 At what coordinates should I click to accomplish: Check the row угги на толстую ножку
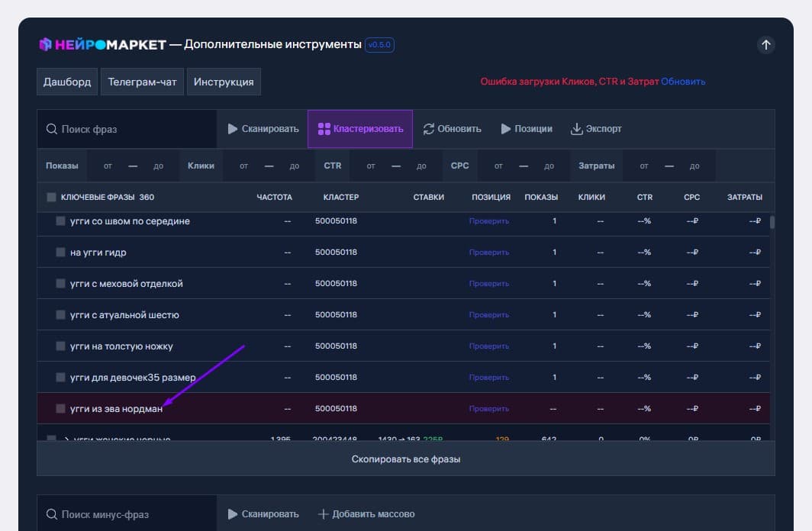pos(60,346)
